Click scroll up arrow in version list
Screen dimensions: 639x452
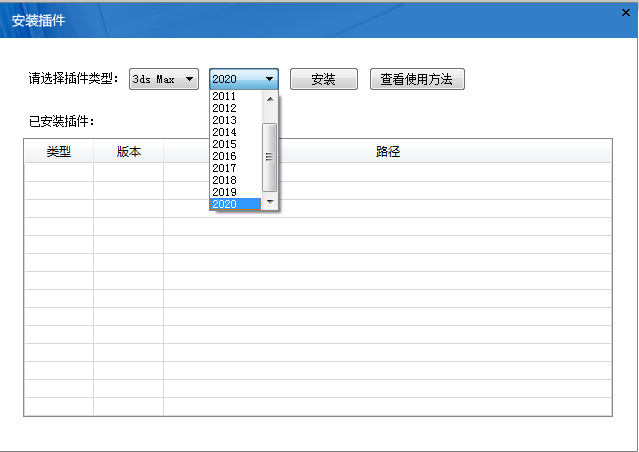click(x=269, y=99)
